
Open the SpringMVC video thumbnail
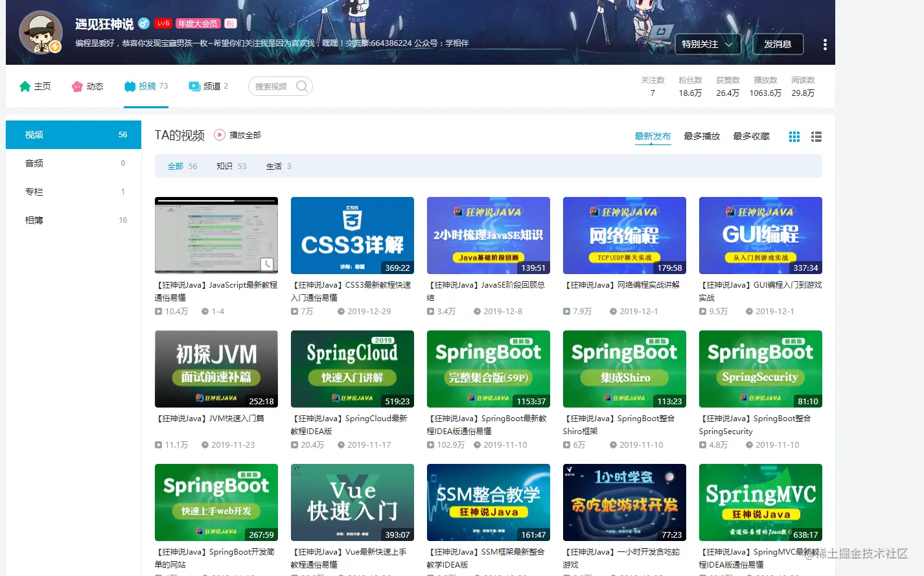[761, 502]
